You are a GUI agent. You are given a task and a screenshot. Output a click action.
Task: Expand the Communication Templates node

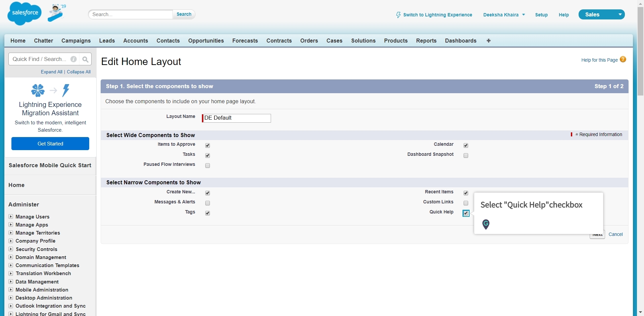point(11,265)
